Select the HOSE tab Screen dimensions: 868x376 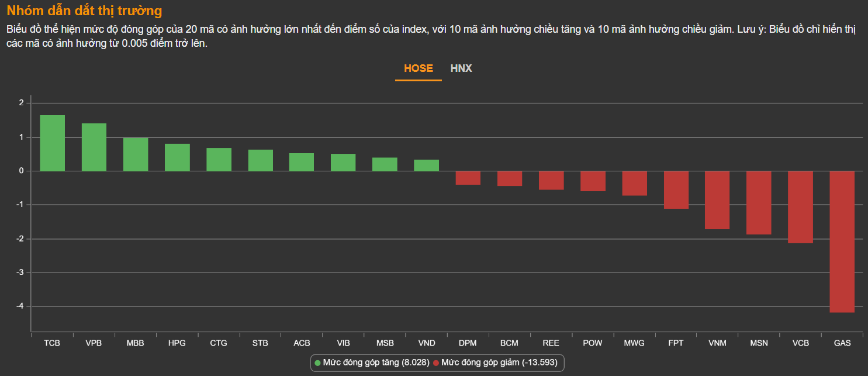(419, 68)
